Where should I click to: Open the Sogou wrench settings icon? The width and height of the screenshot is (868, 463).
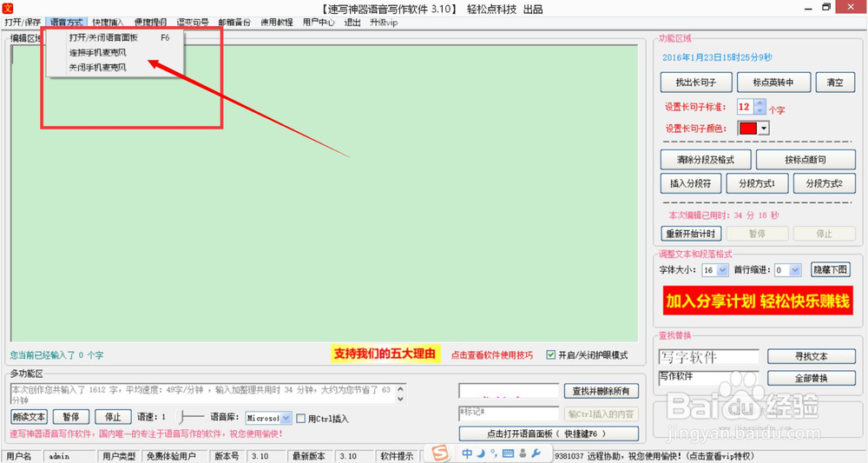coord(536,453)
